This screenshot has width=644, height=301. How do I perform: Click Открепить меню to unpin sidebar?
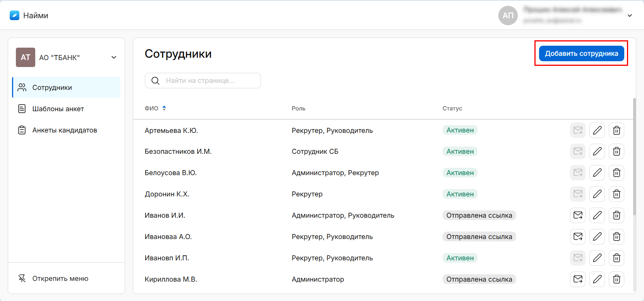click(x=60, y=279)
